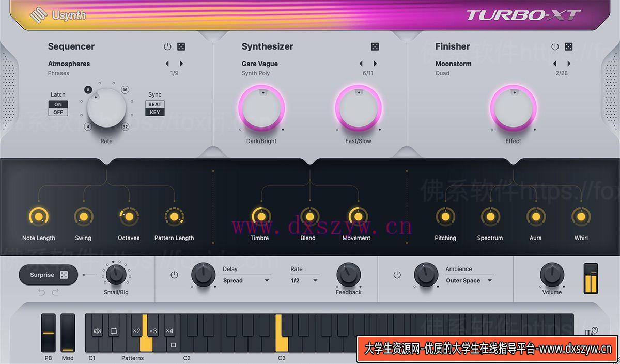Click the Pitching knob
Screen dimensions: 620x364
(x=445, y=217)
